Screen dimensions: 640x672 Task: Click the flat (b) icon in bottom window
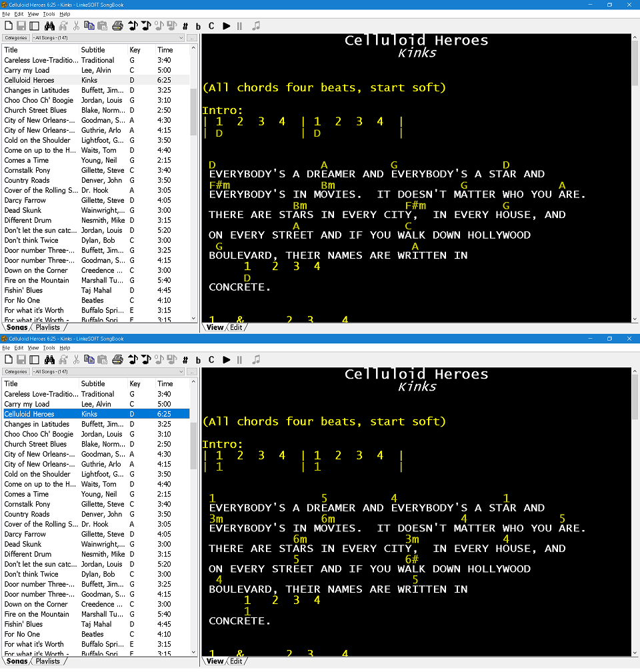click(x=198, y=361)
